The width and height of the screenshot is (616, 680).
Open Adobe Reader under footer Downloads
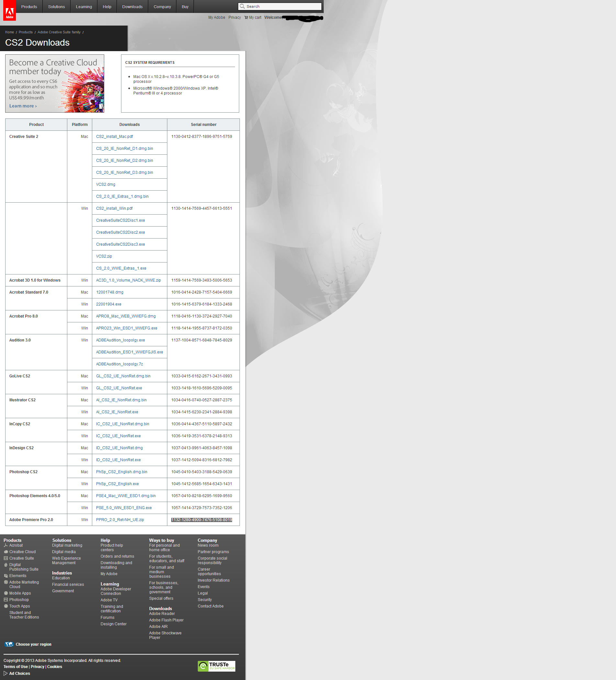coord(162,614)
